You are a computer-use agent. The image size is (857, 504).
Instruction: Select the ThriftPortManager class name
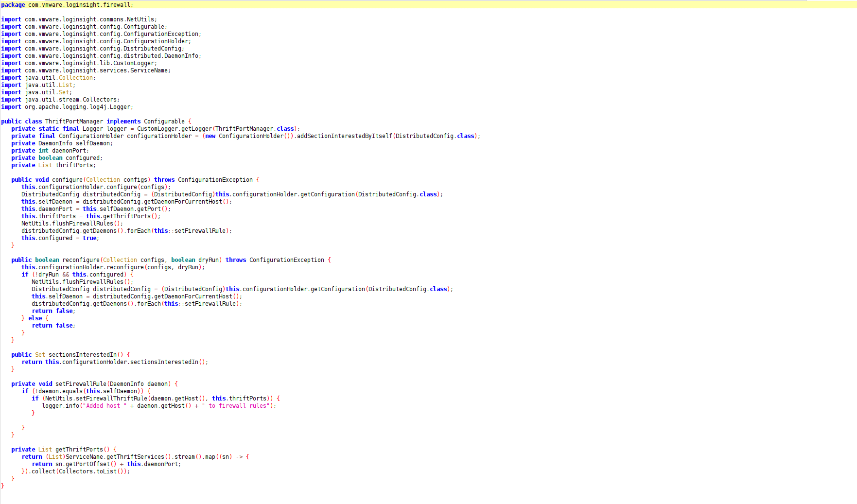coord(74,121)
